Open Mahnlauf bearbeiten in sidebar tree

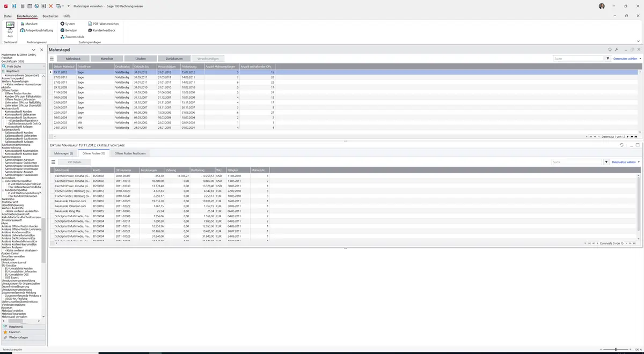pyautogui.click(x=13, y=314)
